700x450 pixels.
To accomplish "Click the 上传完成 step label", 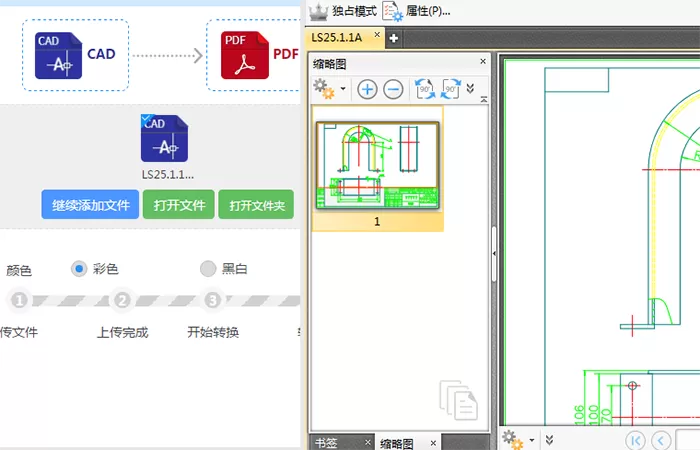I will point(122,332).
